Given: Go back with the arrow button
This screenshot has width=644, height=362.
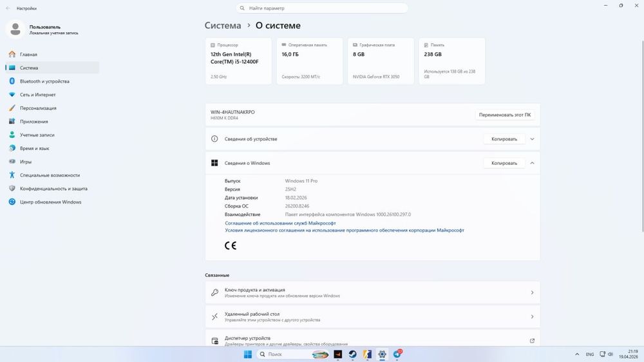Looking at the screenshot, I should click(8, 8).
